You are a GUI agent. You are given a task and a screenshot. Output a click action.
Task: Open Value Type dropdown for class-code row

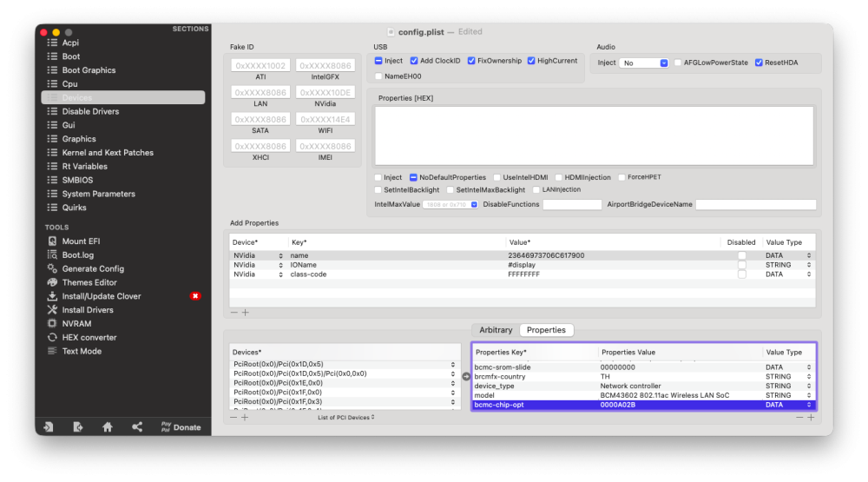point(809,274)
